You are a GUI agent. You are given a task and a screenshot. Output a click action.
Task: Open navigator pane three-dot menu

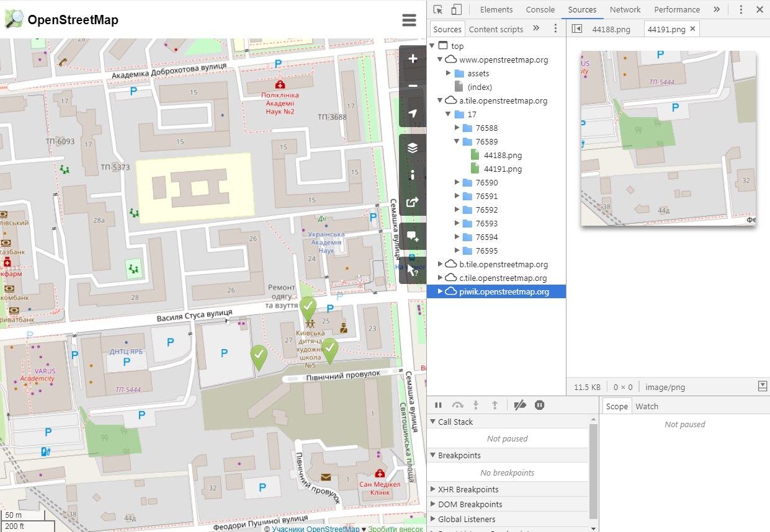(555, 29)
